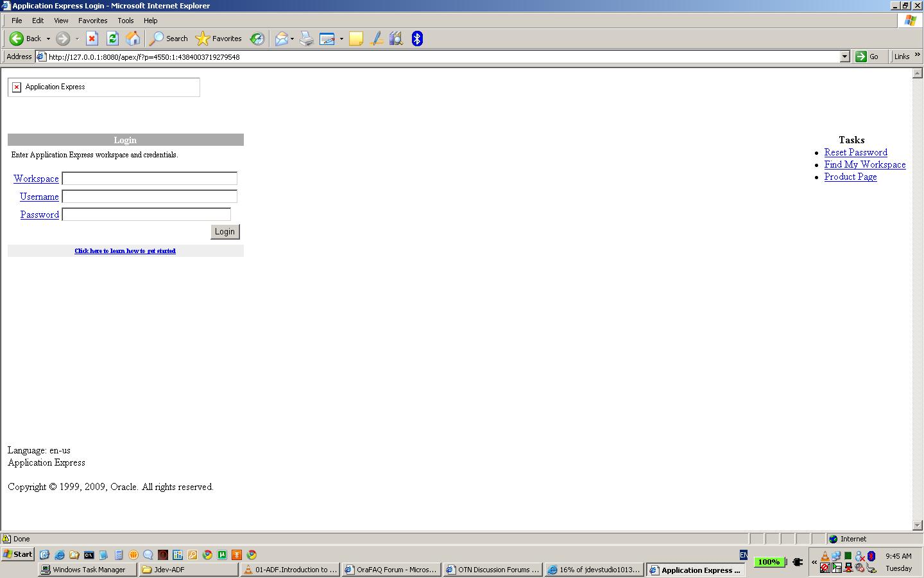Open the Forward history dropdown arrow
The height and width of the screenshot is (578, 924).
click(77, 39)
